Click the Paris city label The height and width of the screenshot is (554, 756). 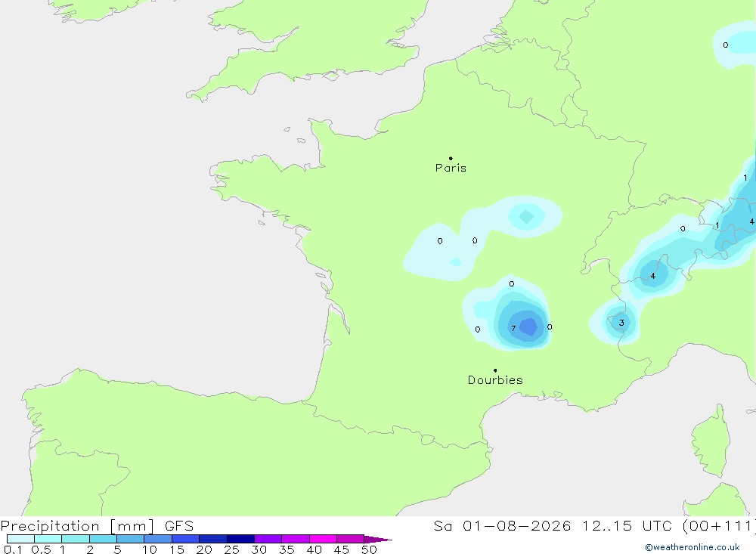(451, 168)
